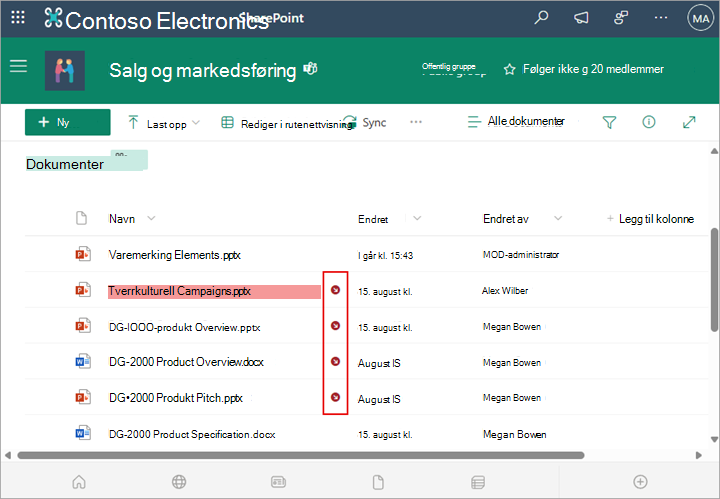Viewport: 720px width, 499px height.
Task: Click the horizontal scrollbar thumb
Action: coord(301,455)
